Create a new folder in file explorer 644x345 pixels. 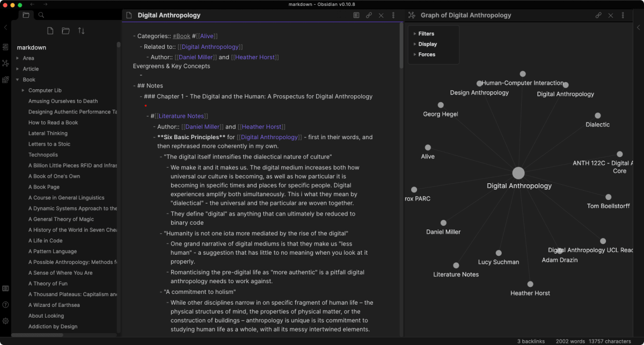[x=65, y=31]
